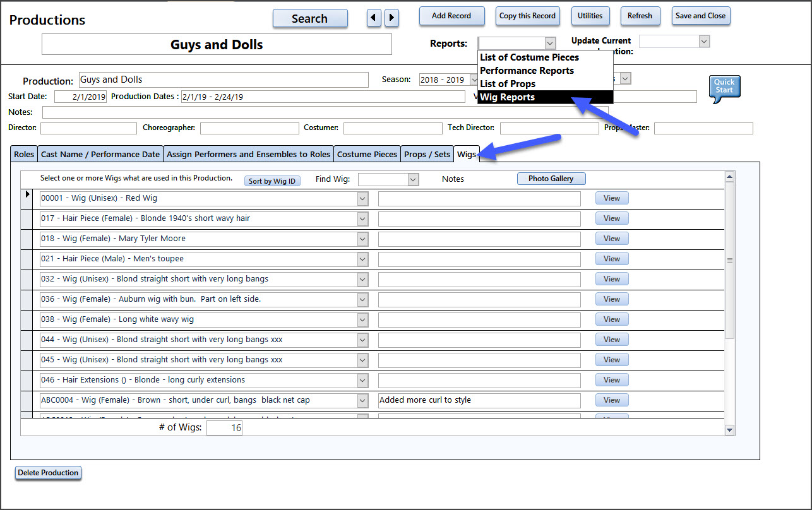Switch to the Props / Sets tab

[x=427, y=154]
